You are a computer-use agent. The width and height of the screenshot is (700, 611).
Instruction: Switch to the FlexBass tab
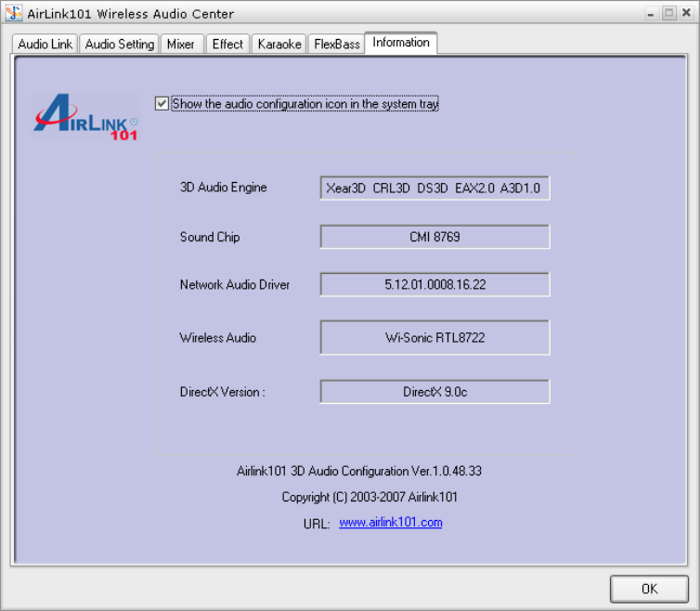point(337,44)
